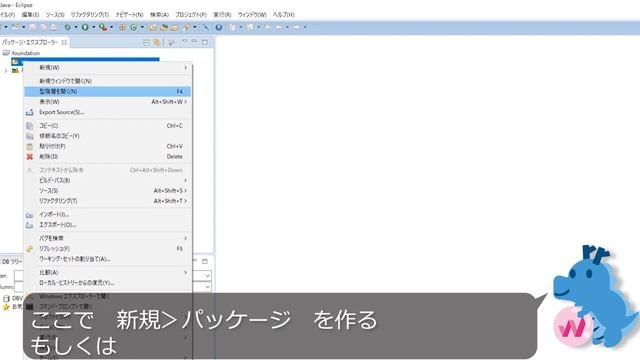Image resolution: width=640 pixels, height=360 pixels.
Task: Click Link with Editor in Package Explorer
Action: [157, 42]
